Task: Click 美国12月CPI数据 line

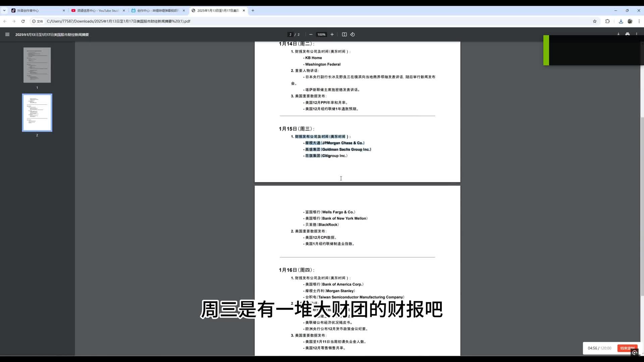Action: pos(320,238)
